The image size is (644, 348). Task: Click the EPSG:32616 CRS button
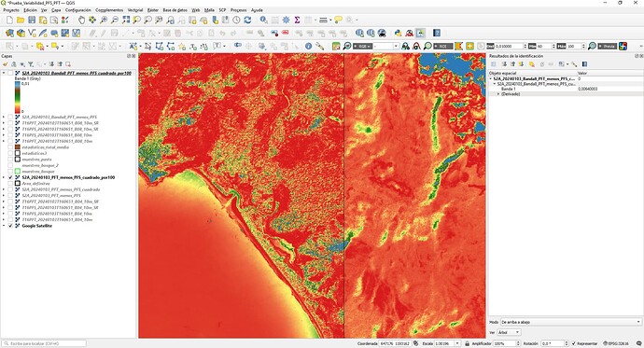click(616, 343)
